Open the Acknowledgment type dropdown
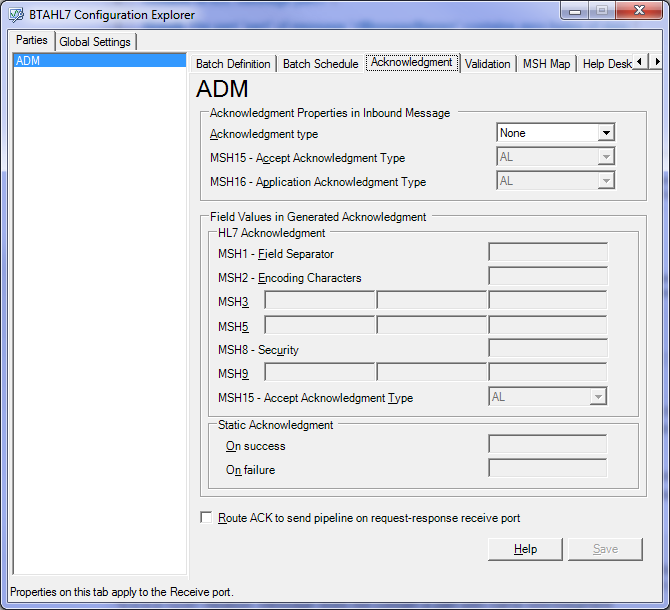The width and height of the screenshot is (670, 610). (x=606, y=133)
